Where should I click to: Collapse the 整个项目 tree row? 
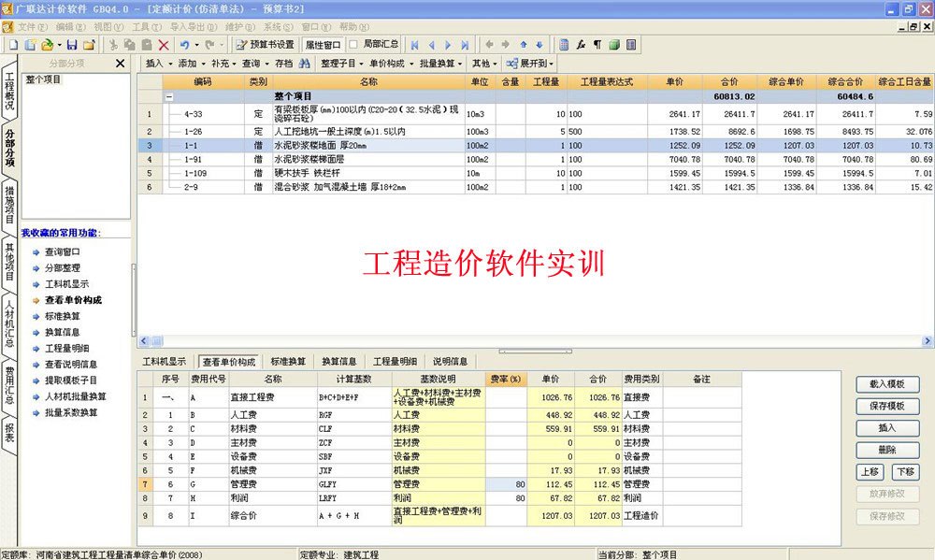[x=169, y=96]
